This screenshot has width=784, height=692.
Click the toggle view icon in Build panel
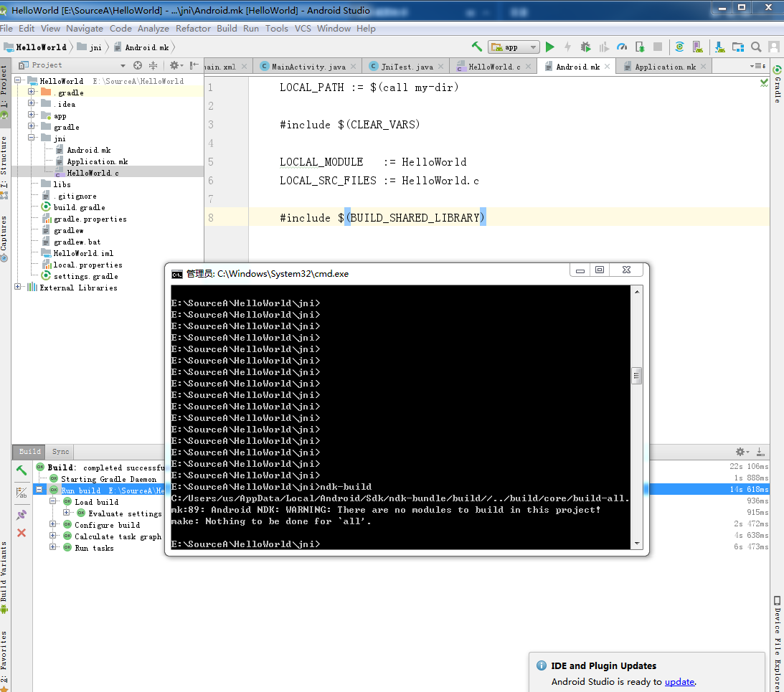tap(22, 493)
